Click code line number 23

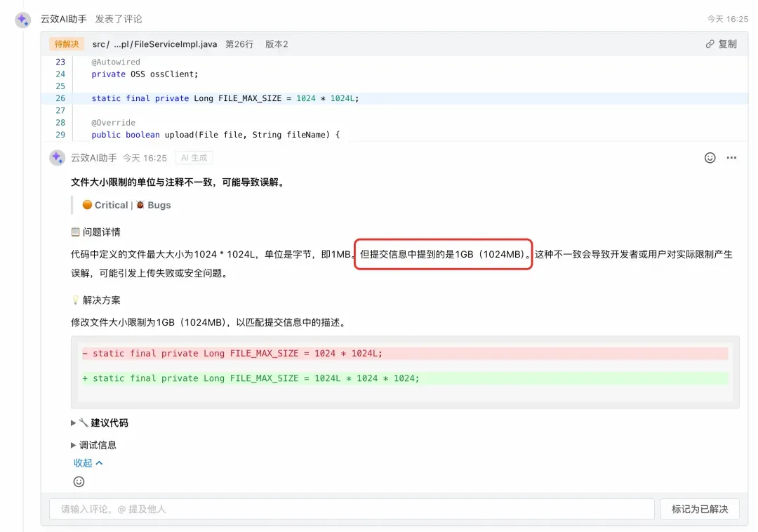point(60,62)
